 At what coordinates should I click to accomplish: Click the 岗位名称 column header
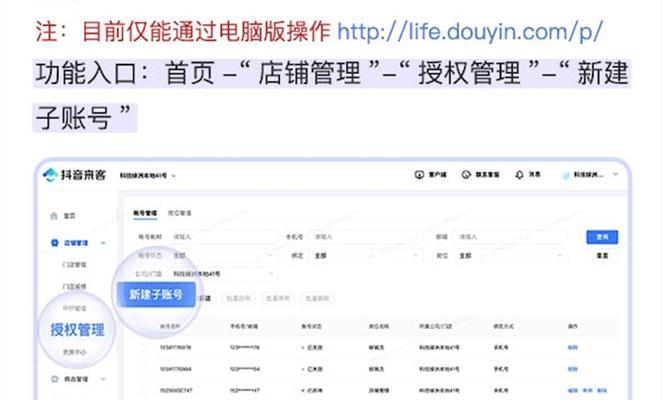click(x=379, y=327)
